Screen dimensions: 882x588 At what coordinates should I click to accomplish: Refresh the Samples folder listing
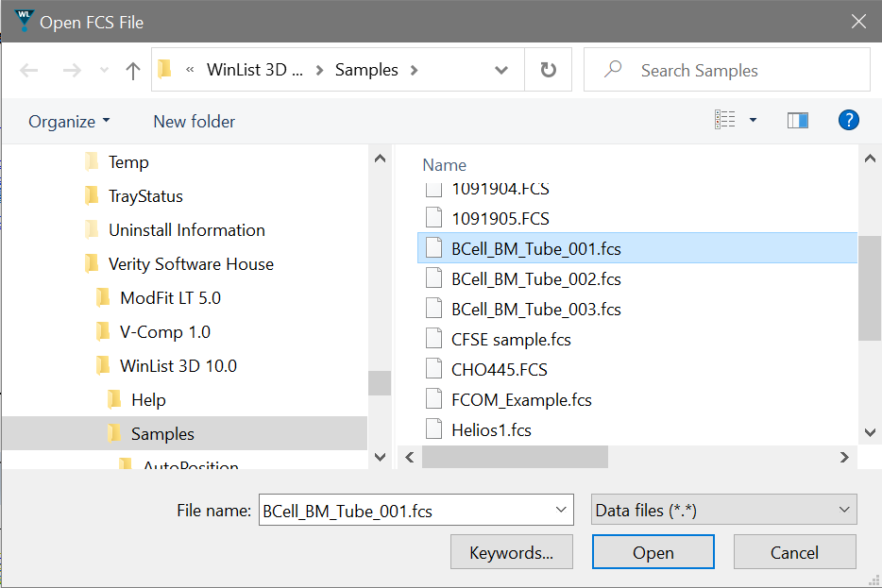pos(548,70)
